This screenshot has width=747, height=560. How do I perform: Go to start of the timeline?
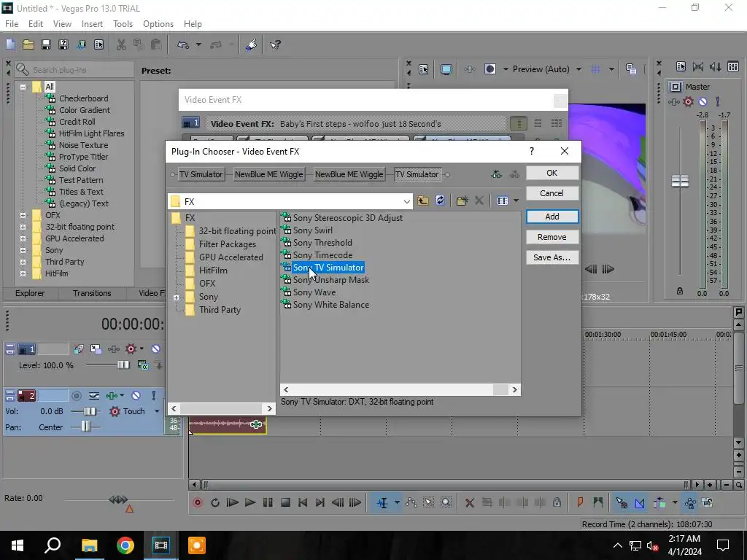(303, 502)
